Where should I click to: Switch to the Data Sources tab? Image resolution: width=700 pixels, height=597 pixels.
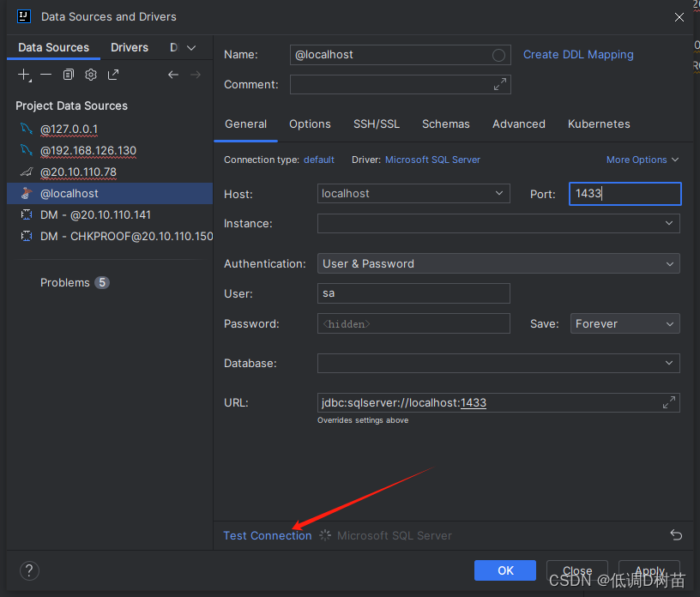pos(53,47)
